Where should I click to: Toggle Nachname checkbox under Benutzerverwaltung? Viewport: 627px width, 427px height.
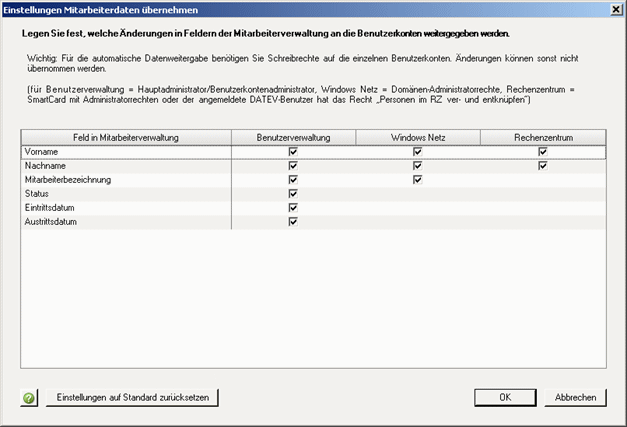point(293,166)
